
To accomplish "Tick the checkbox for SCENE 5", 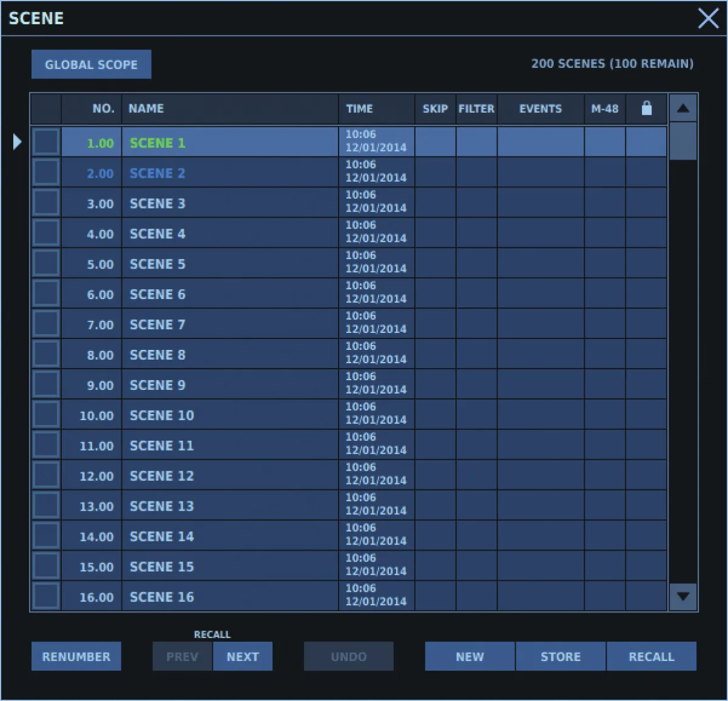I will point(46,263).
